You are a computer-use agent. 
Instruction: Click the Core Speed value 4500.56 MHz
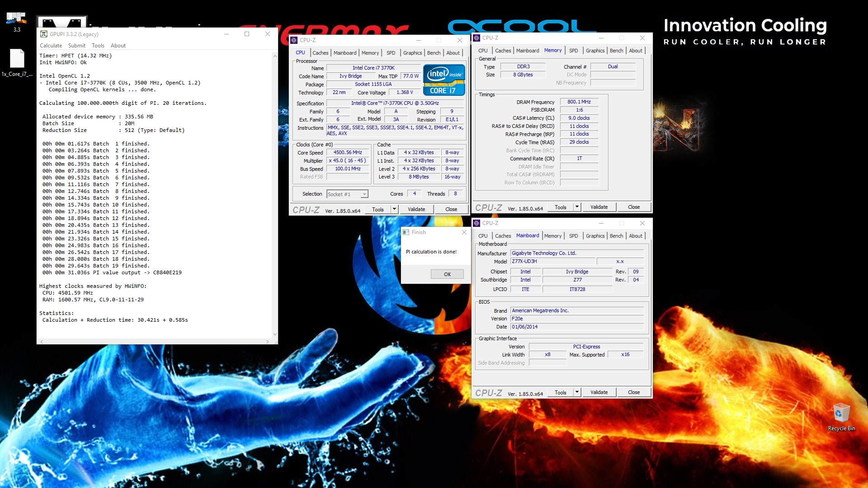pos(348,153)
